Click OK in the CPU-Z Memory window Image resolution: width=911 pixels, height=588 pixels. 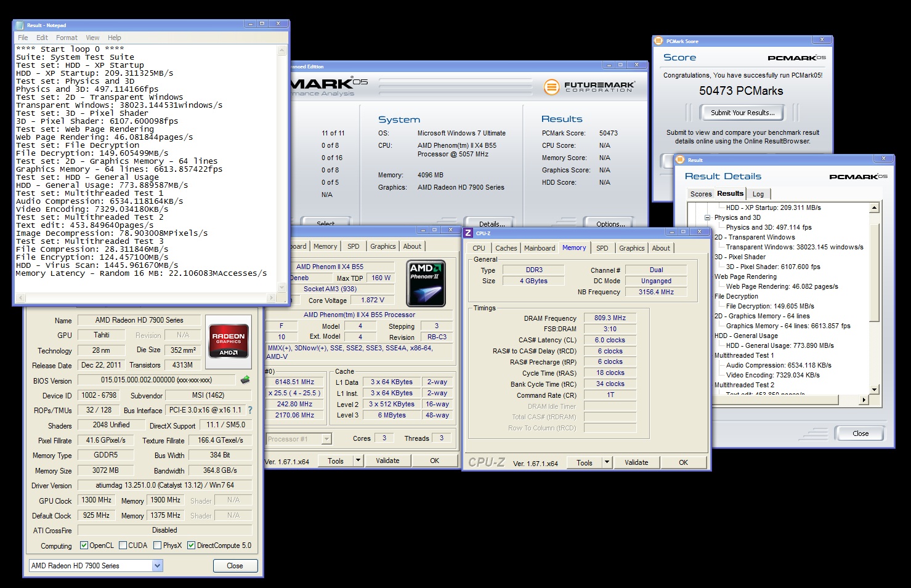pos(683,462)
